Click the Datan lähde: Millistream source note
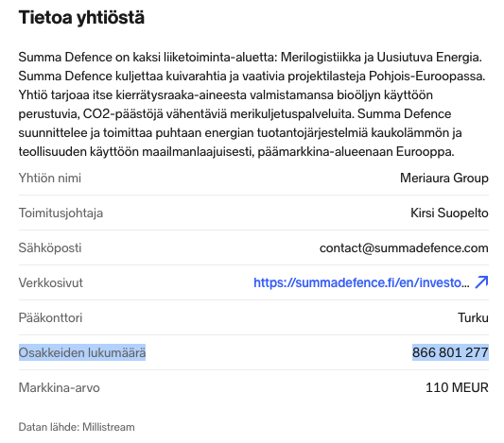The image size is (504, 443). point(77,427)
